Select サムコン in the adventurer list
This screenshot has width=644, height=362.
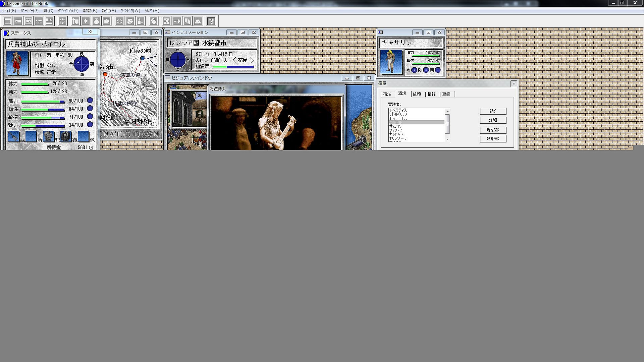click(395, 126)
